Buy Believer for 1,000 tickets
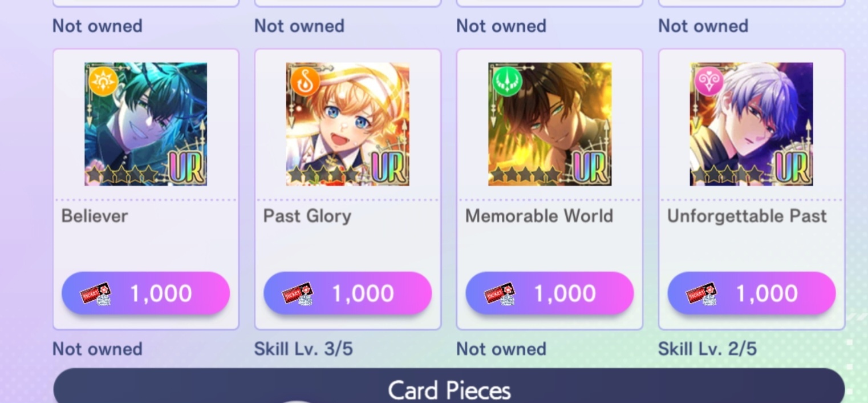Viewport: 868px width, 403px height. click(x=146, y=293)
